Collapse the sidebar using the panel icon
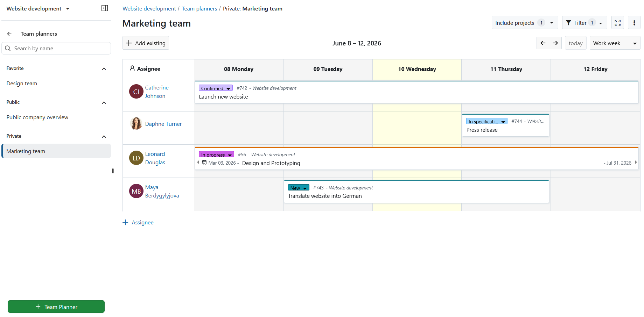Image resolution: width=644 pixels, height=317 pixels. pyautogui.click(x=105, y=8)
